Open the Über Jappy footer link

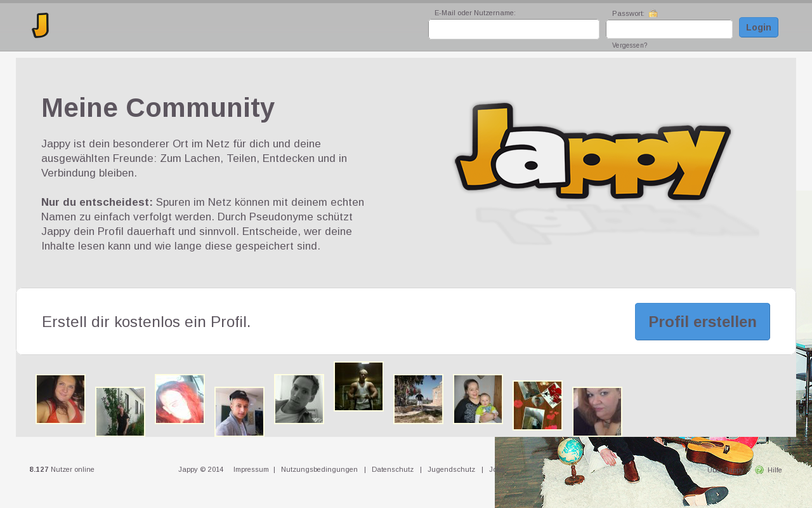click(725, 470)
